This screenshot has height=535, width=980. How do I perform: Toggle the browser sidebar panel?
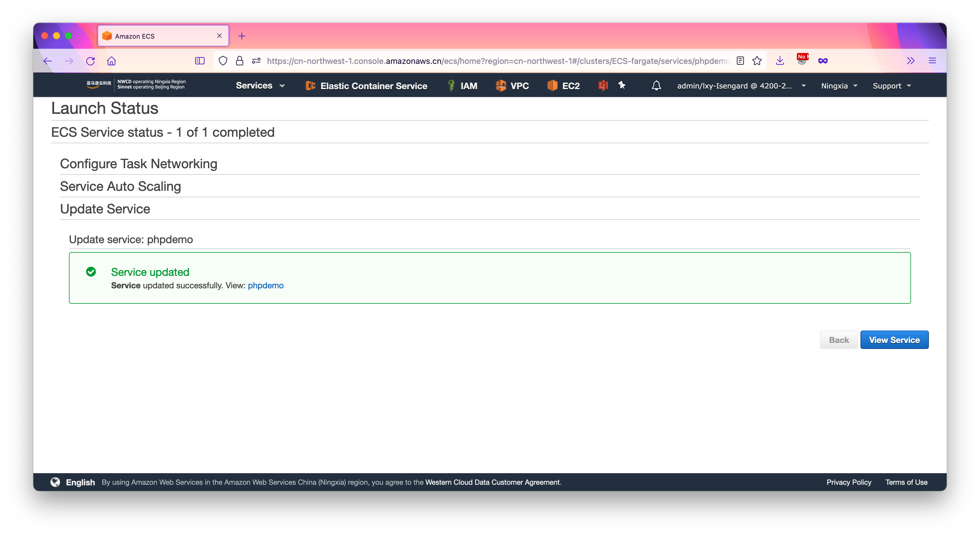click(x=200, y=61)
